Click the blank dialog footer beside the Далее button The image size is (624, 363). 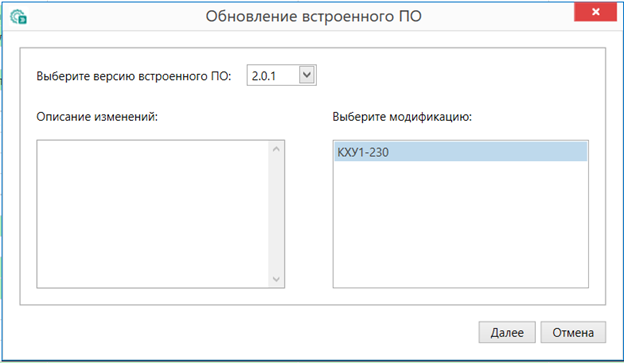247,332
